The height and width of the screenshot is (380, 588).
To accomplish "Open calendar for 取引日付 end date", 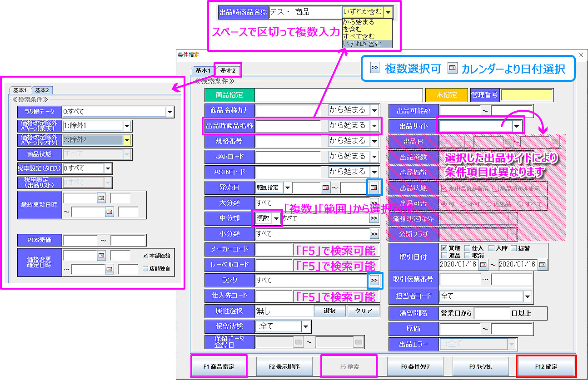I will 542,264.
